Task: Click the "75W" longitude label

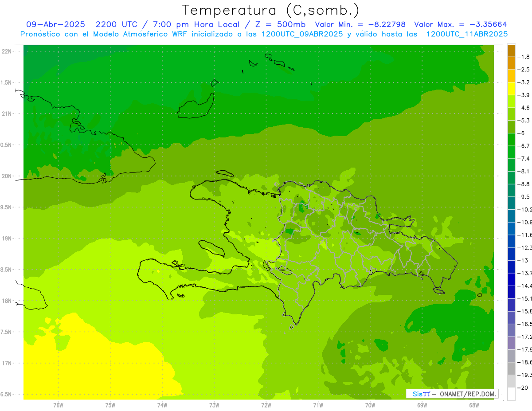Action: tap(110, 405)
